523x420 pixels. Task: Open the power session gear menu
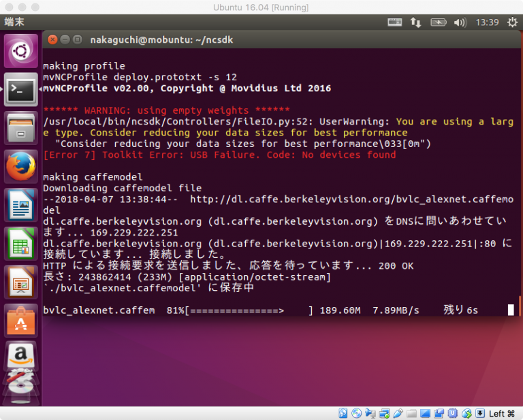(512, 22)
